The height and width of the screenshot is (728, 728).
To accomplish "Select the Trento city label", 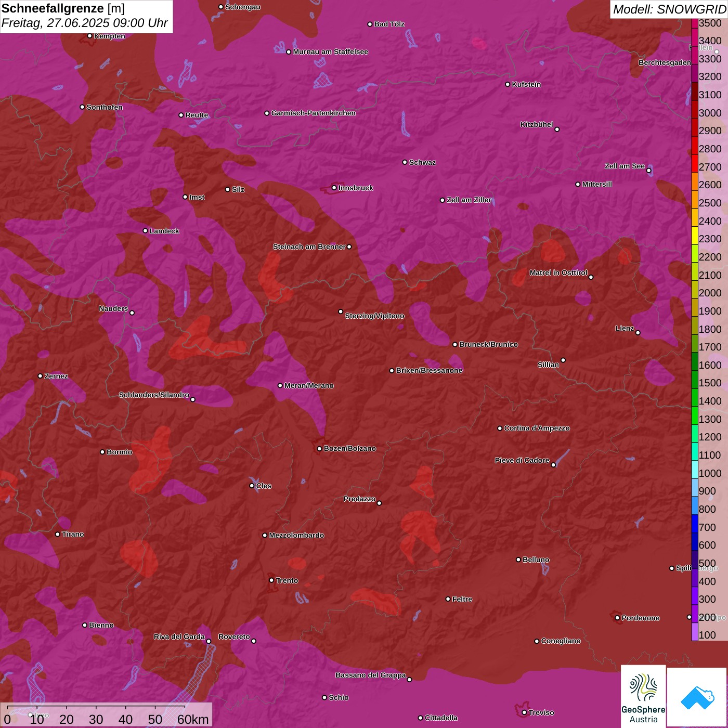I will pos(287,580).
